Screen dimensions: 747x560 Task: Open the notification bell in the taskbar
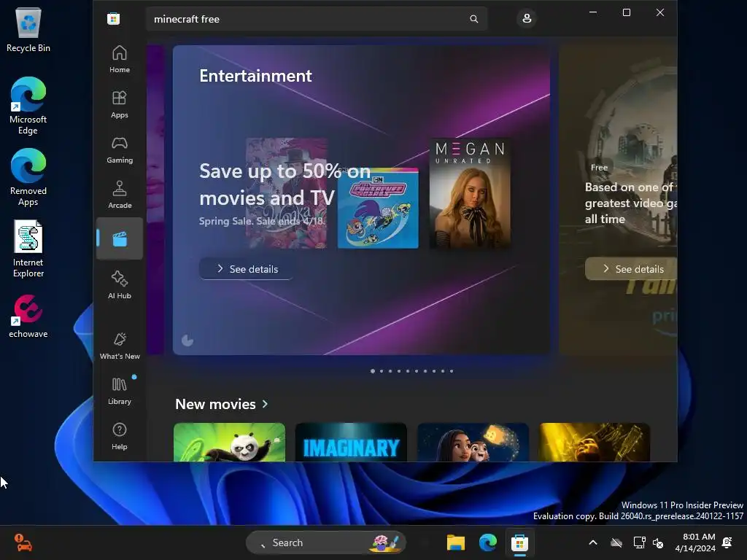727,542
